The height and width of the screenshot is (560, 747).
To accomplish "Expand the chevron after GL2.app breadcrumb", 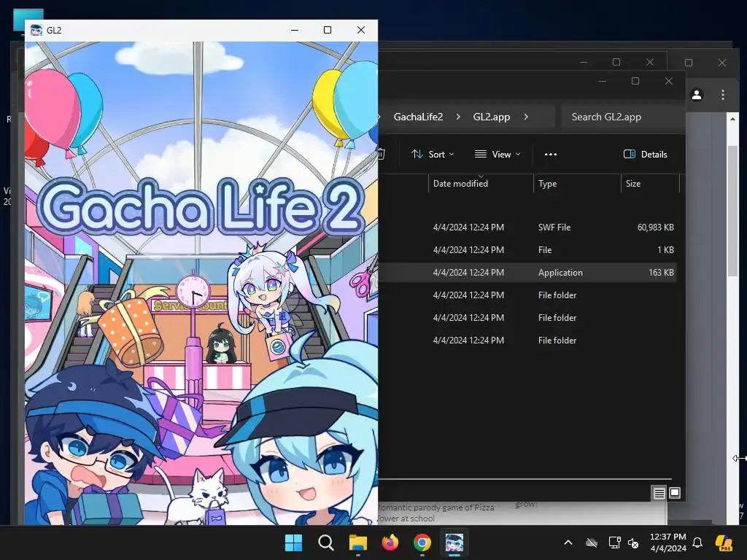I will click(526, 117).
